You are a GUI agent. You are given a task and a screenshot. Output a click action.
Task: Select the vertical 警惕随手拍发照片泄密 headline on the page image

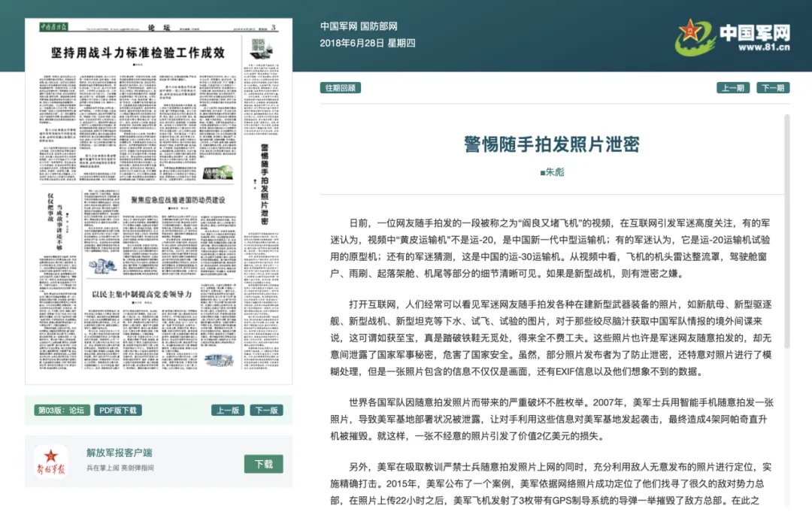coord(264,184)
